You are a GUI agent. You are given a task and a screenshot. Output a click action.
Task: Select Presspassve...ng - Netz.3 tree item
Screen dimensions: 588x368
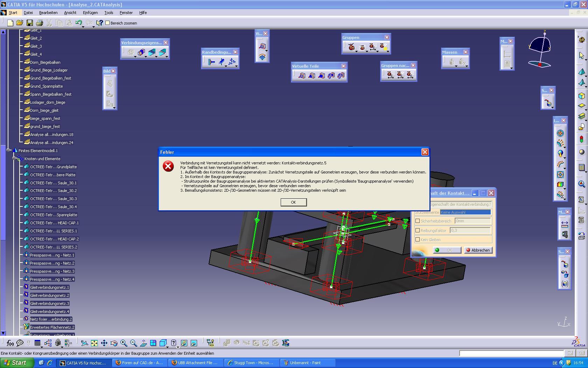click(52, 271)
